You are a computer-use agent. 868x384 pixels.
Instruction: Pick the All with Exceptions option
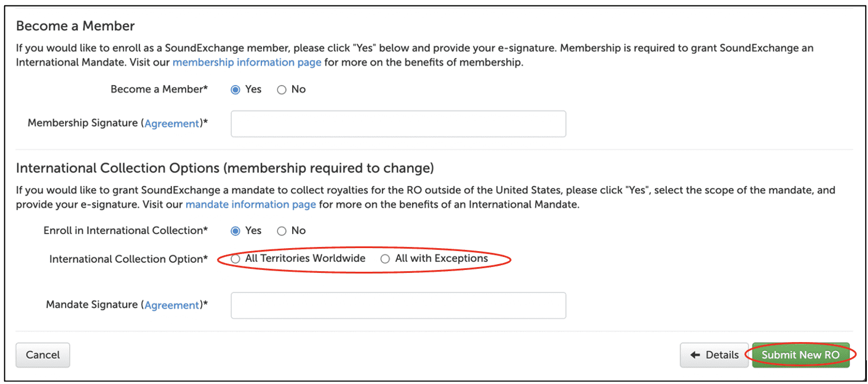pyautogui.click(x=386, y=259)
